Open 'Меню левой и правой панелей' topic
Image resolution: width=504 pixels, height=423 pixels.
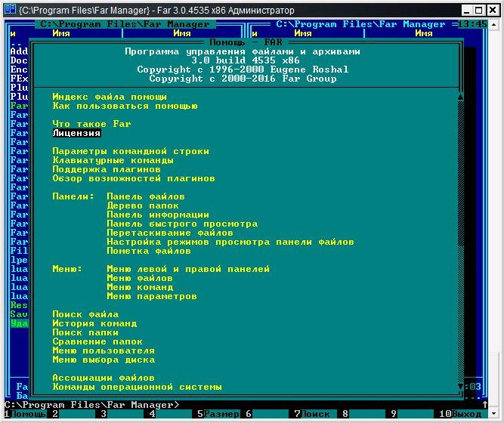[188, 269]
